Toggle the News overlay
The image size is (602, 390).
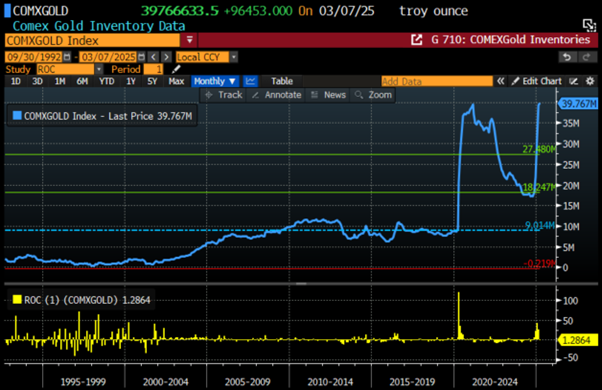pos(328,95)
